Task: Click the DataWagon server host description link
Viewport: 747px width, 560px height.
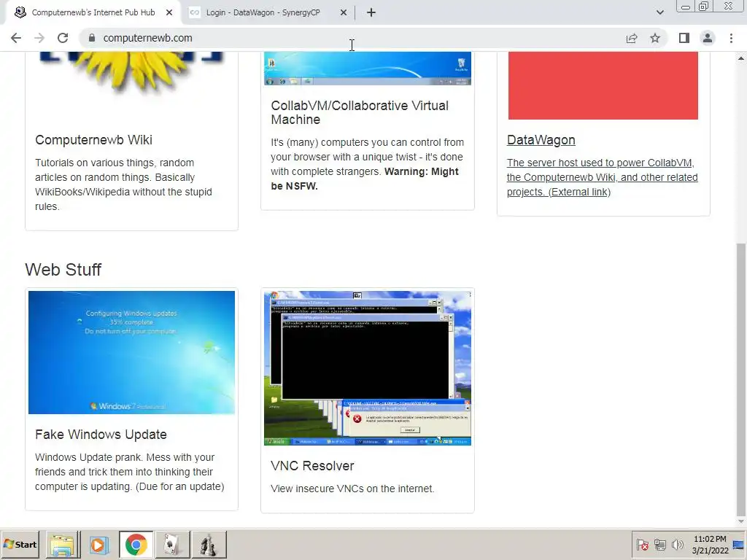Action: [x=602, y=177]
